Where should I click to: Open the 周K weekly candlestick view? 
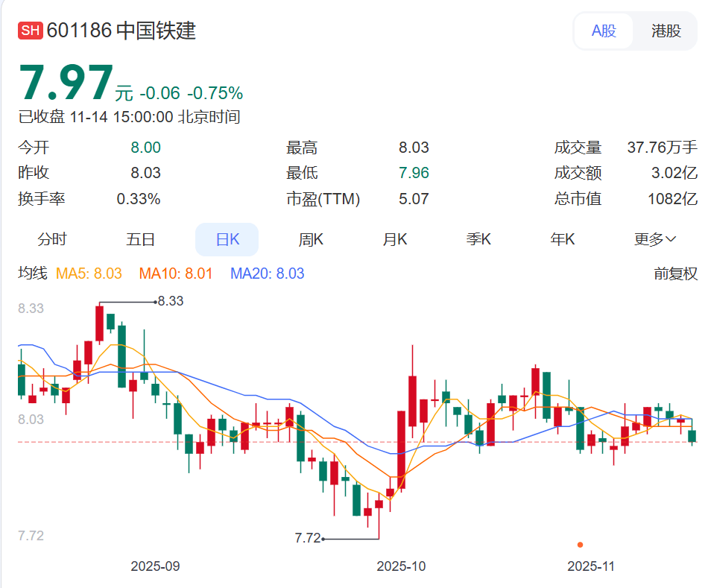click(x=309, y=239)
